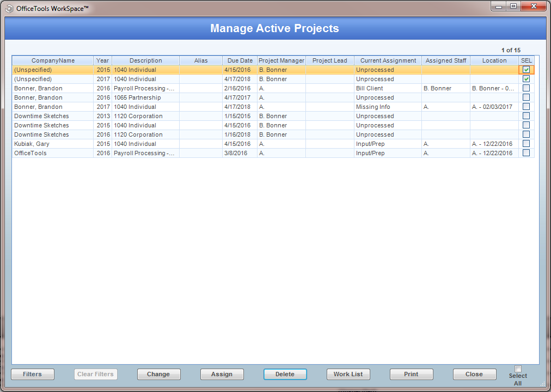
Task: Sort by Project Manager column header
Action: (x=281, y=60)
